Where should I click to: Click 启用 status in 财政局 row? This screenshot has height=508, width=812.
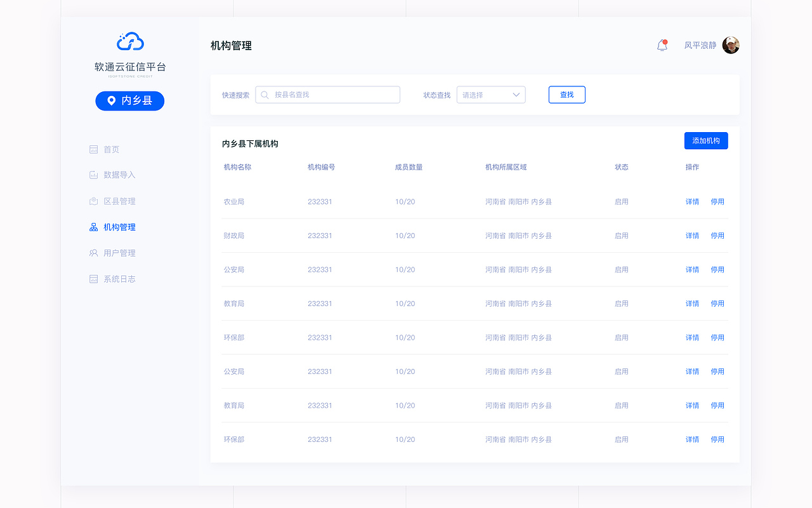(622, 236)
